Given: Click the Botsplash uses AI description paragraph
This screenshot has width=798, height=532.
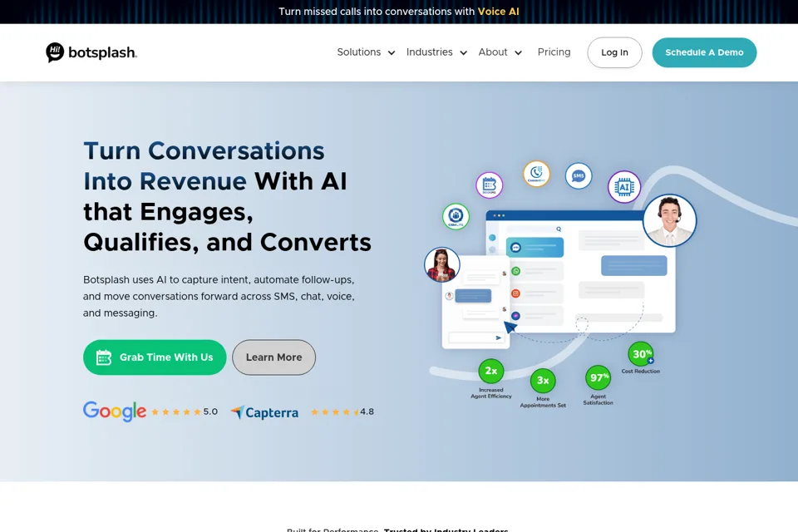Looking at the screenshot, I should coord(219,296).
